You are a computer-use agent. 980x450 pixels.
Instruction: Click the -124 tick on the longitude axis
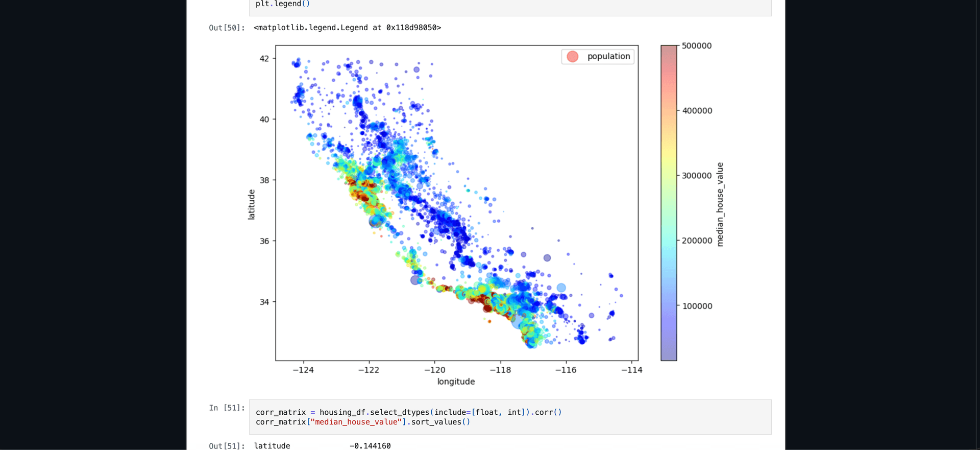coord(303,370)
